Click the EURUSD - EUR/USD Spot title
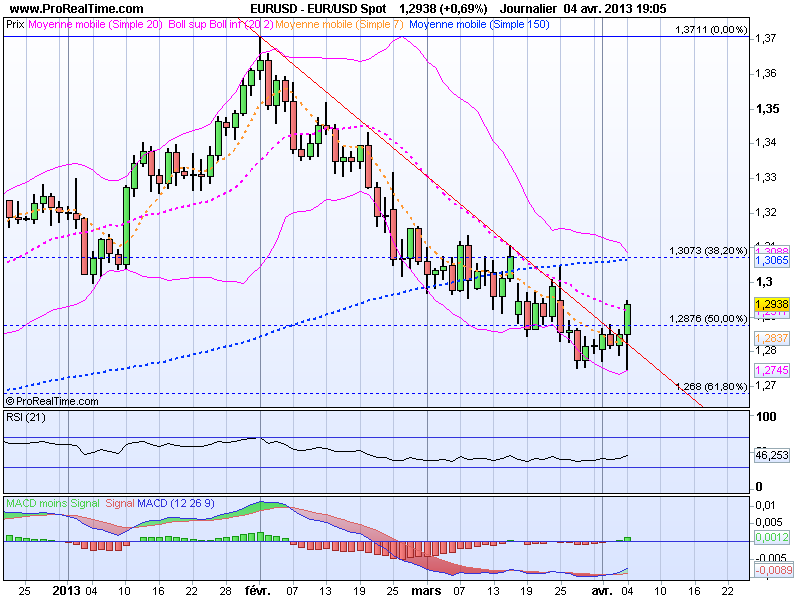Image resolution: width=800 pixels, height=600 pixels. pos(318,9)
